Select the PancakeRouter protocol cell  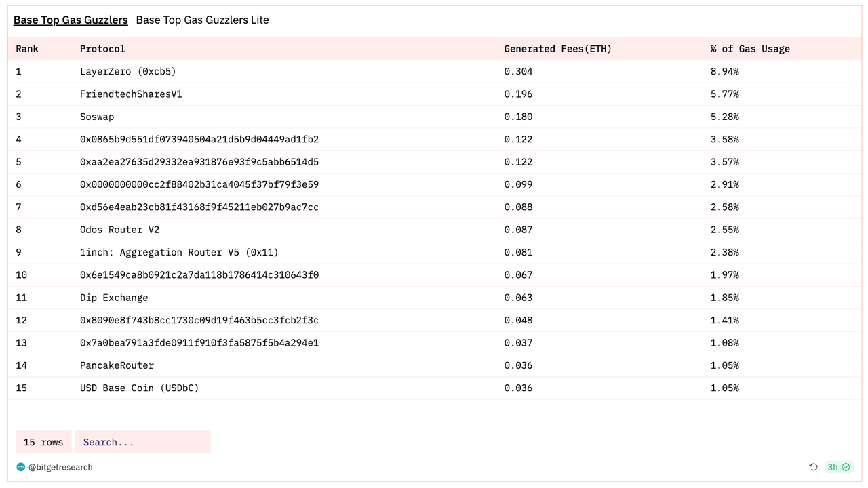coord(117,365)
